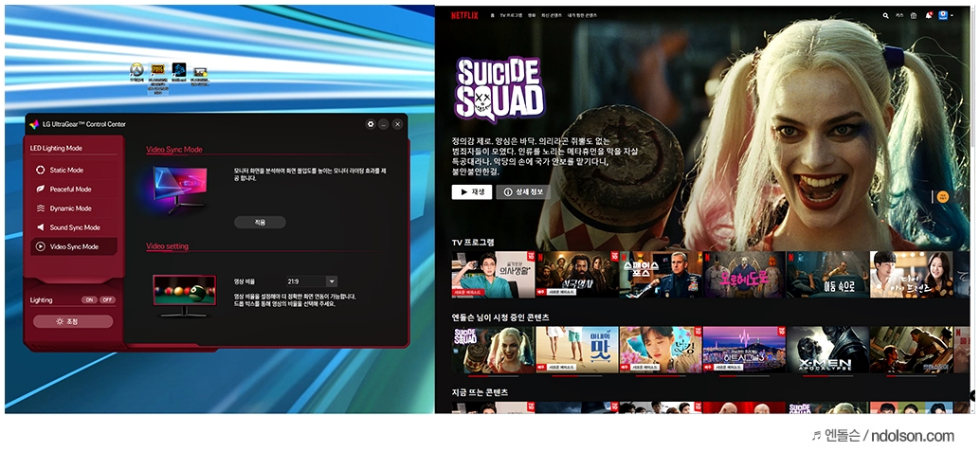This screenshot has width=980, height=452.
Task: Click the Netflix gift icon
Action: pos(914,15)
